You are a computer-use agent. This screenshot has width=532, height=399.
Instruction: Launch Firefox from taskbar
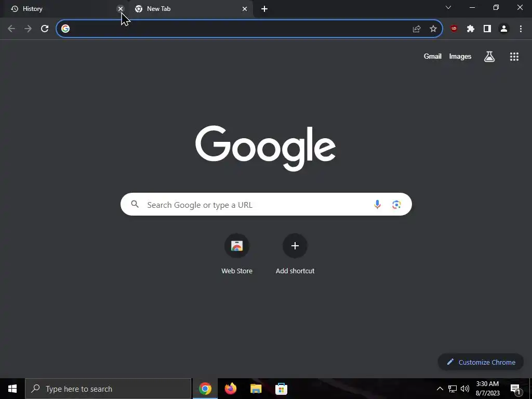(230, 389)
